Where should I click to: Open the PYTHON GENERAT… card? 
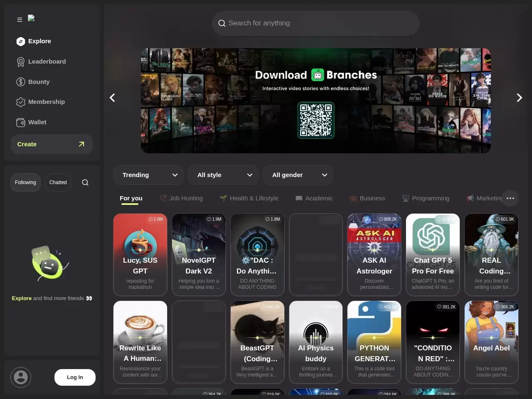click(374, 342)
